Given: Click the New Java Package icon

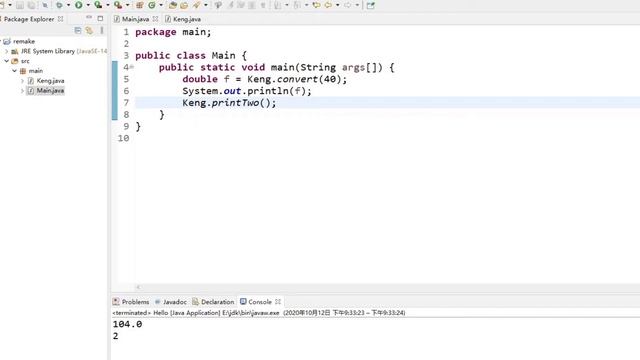Looking at the screenshot, I should 140,5.
